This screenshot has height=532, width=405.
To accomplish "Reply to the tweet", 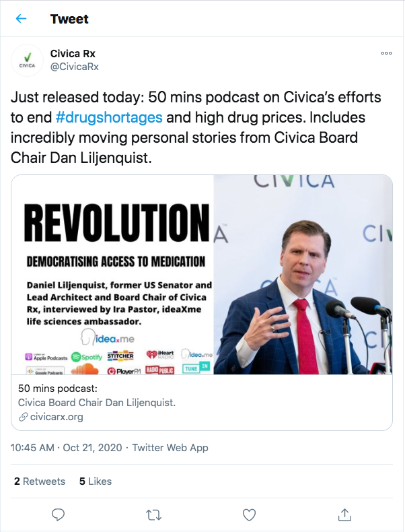I will (59, 514).
